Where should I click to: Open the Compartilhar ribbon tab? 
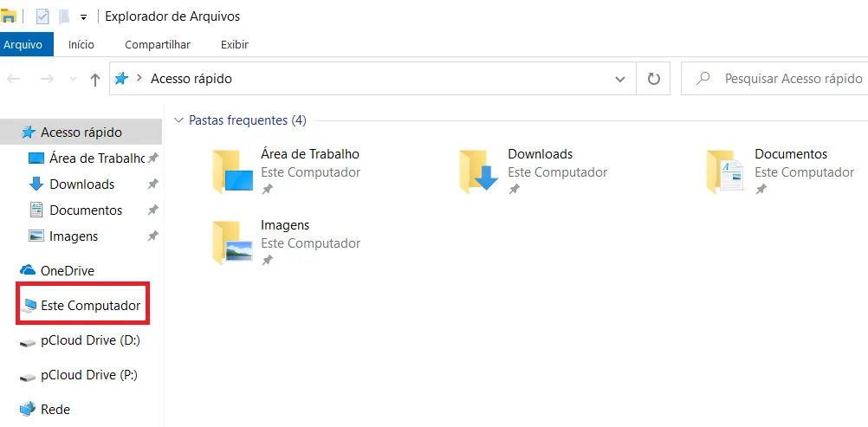tap(157, 45)
